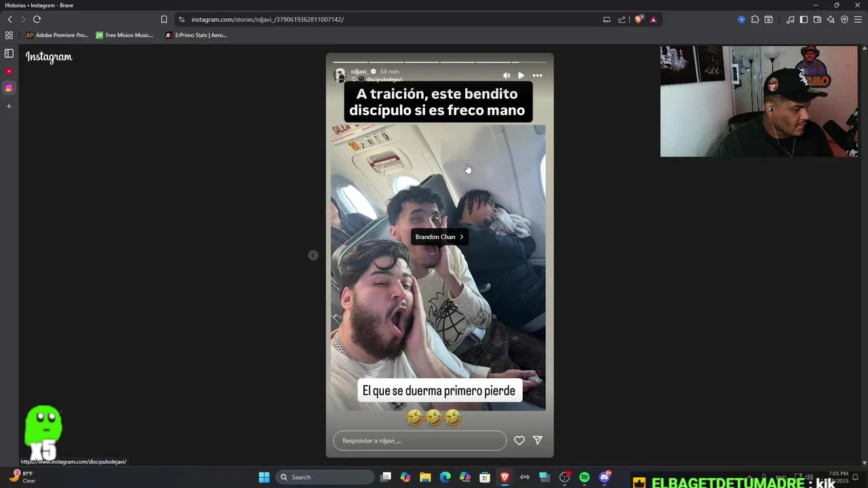Viewport: 868px width, 488px height.
Task: Open Instagram home via the logo
Action: tap(49, 57)
